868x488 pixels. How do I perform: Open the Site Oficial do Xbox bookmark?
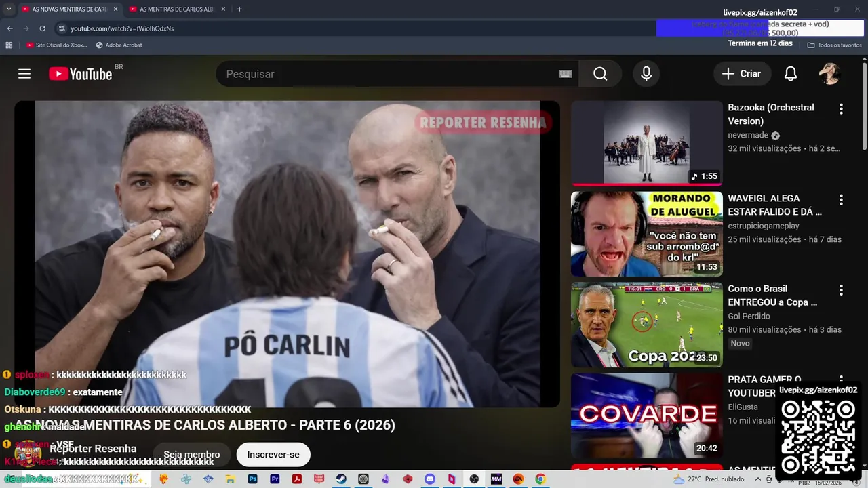tap(56, 45)
